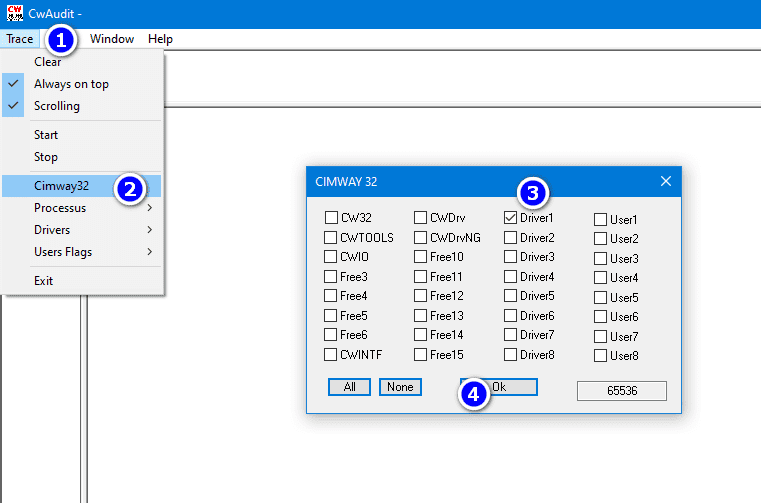
Task: Open the Help menu
Action: 160,39
